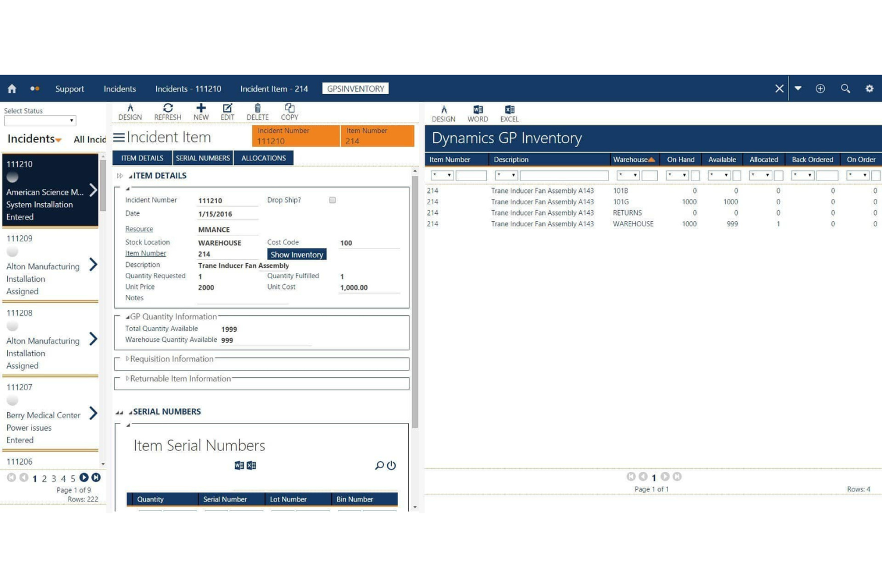Open the hamburger menu beside Incident Item
The image size is (882, 588).
pos(119,138)
